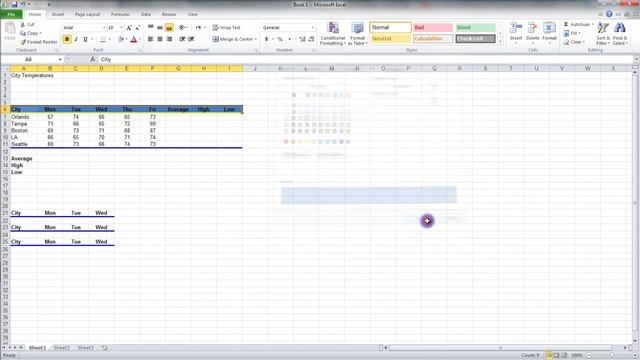Switch to the Review tab

tap(169, 14)
